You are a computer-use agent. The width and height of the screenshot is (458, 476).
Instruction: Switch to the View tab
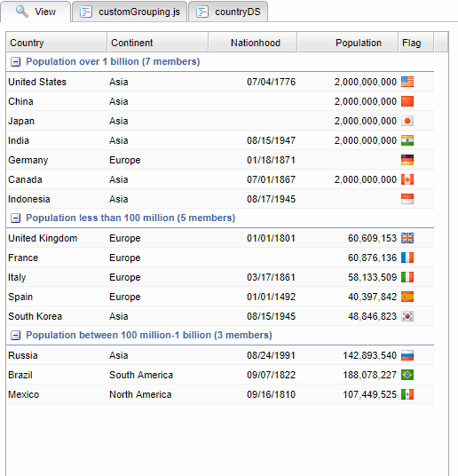[x=36, y=12]
